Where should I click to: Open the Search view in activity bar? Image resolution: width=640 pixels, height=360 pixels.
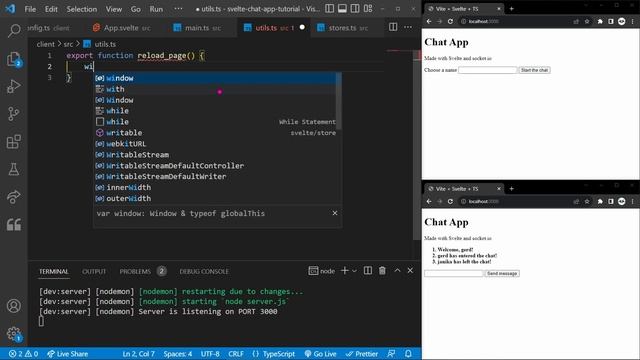14,31
